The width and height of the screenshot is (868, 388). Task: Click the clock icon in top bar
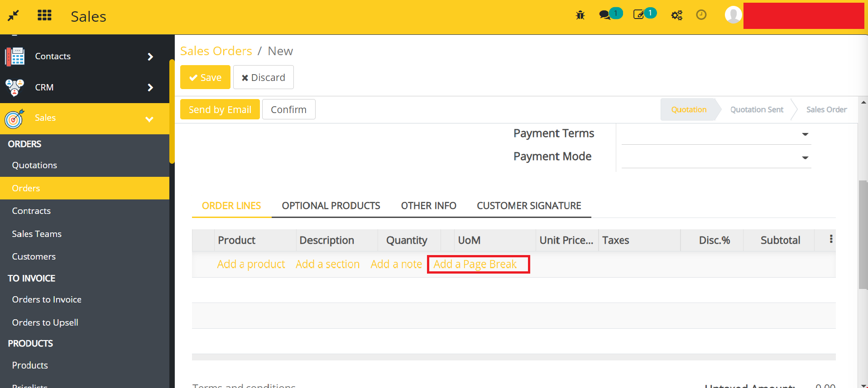point(701,15)
